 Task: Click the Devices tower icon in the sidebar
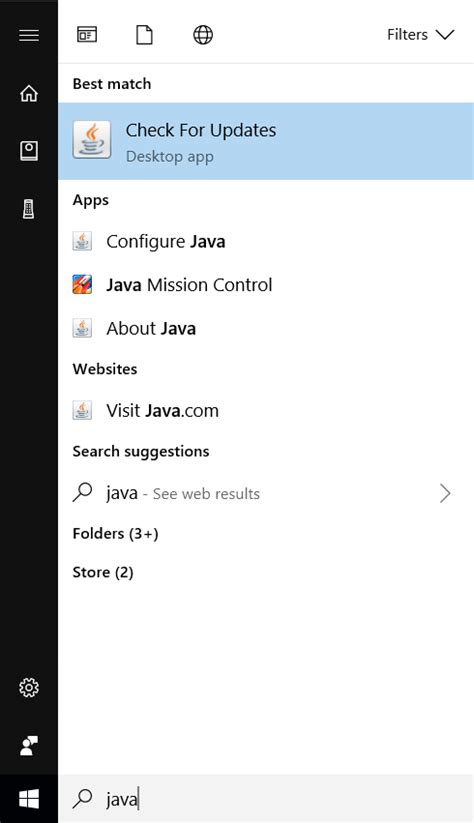pyautogui.click(x=29, y=209)
